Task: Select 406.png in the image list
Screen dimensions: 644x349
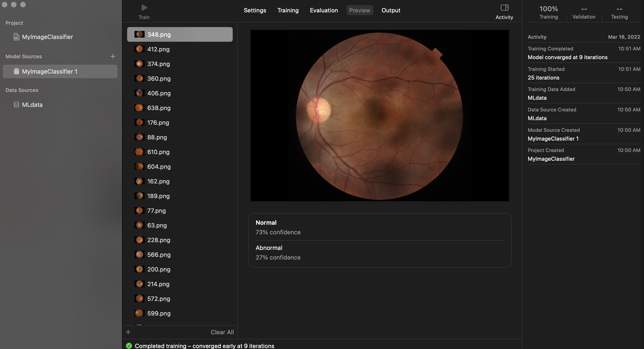Action: [159, 93]
